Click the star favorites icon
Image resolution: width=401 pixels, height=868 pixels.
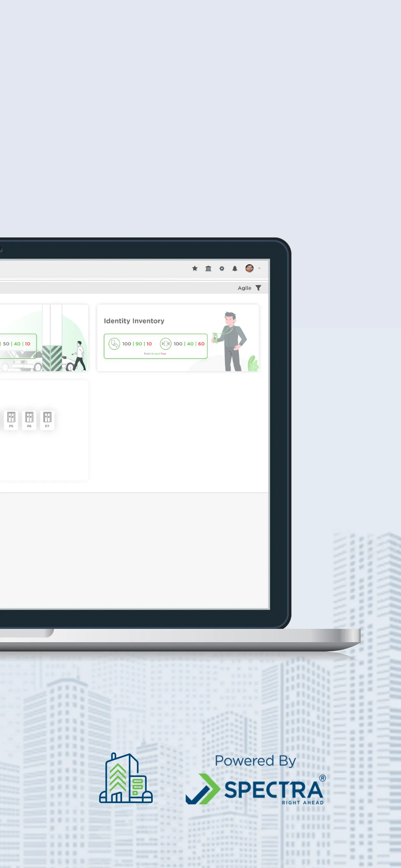point(195,268)
